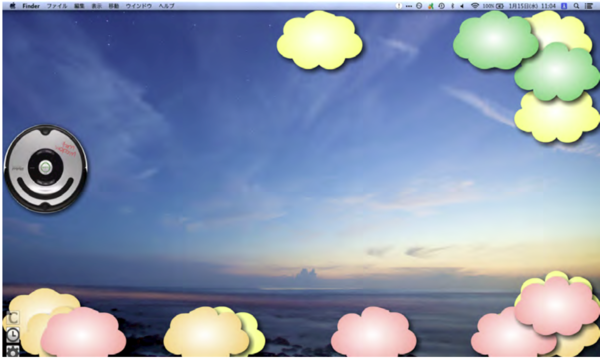Open the Finder menu
This screenshot has height=360, width=600.
pos(31,6)
